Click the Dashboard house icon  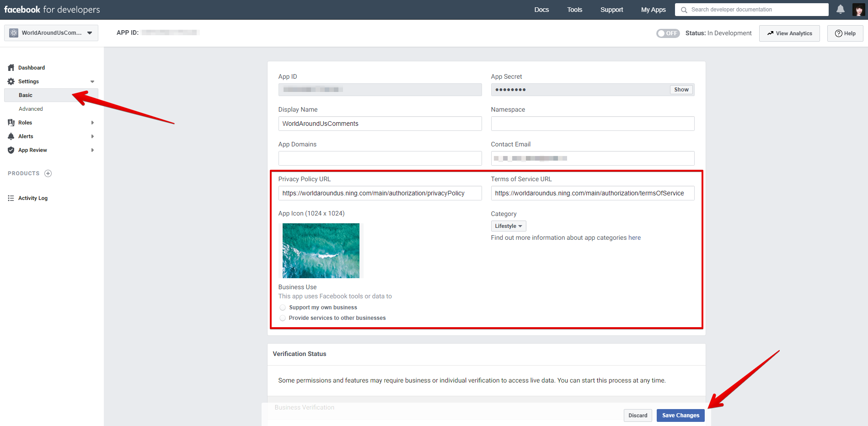(x=11, y=68)
